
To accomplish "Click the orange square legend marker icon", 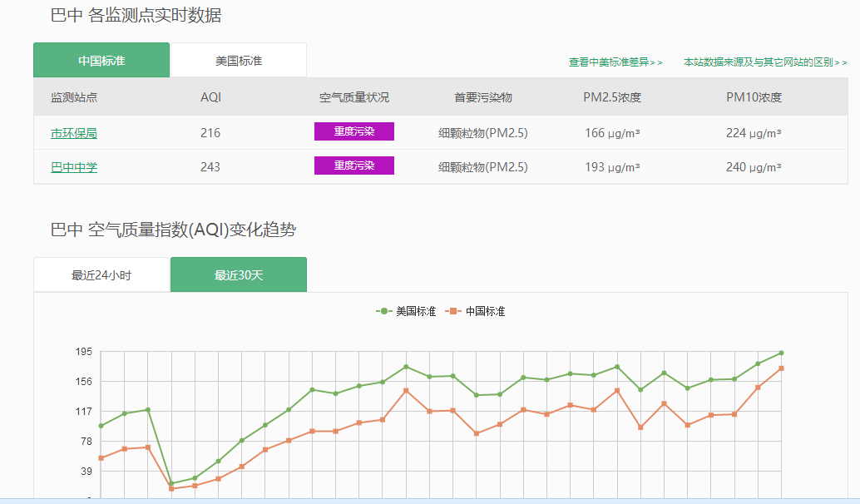I will tap(453, 311).
